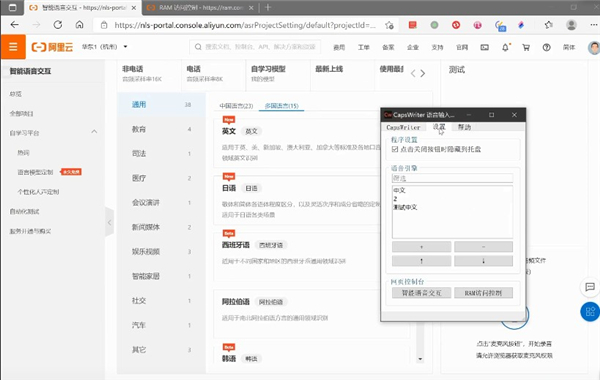Image resolution: width=600 pixels, height=380 pixels.
Task: Click the user avatar in Aliyun header
Action: click(594, 47)
